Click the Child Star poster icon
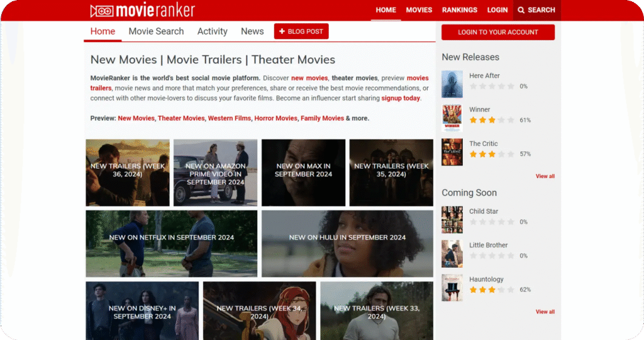 [x=452, y=220]
